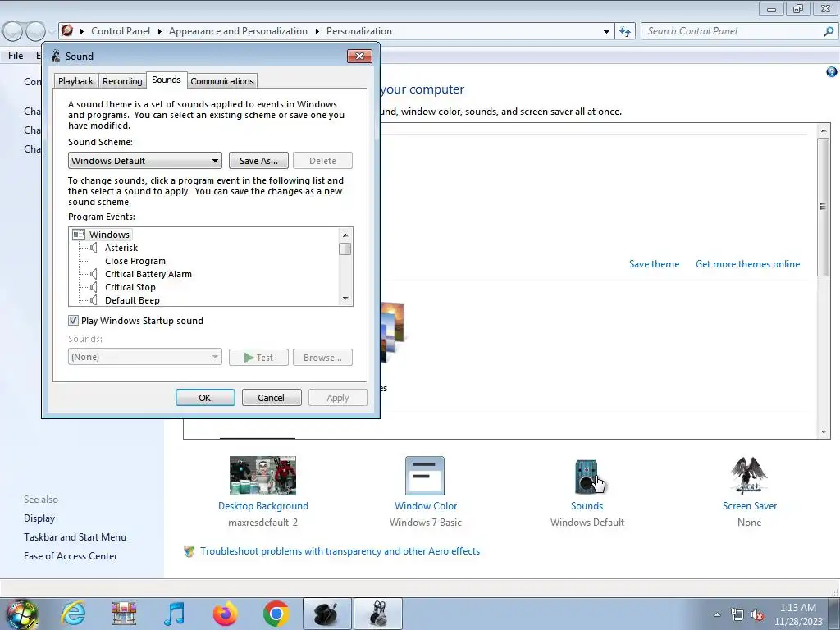The height and width of the screenshot is (630, 840).
Task: Click the Sound dialog title bar icon
Action: [x=56, y=56]
